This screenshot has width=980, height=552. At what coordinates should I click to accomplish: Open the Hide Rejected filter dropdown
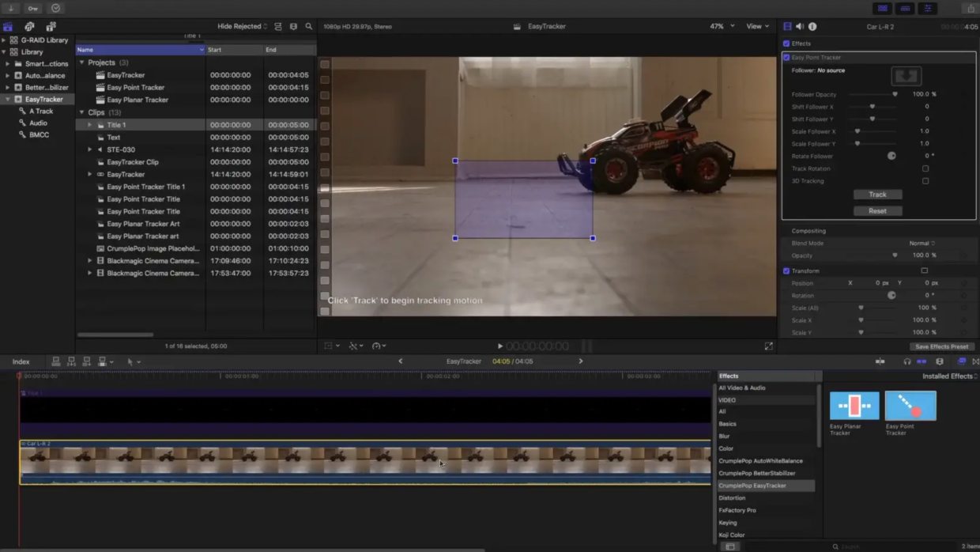pos(242,26)
